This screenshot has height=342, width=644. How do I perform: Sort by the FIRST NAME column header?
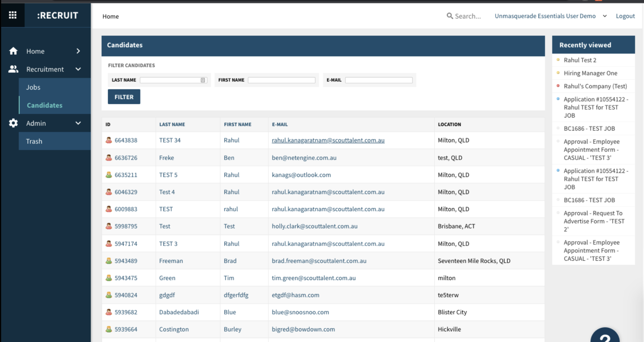pyautogui.click(x=238, y=124)
